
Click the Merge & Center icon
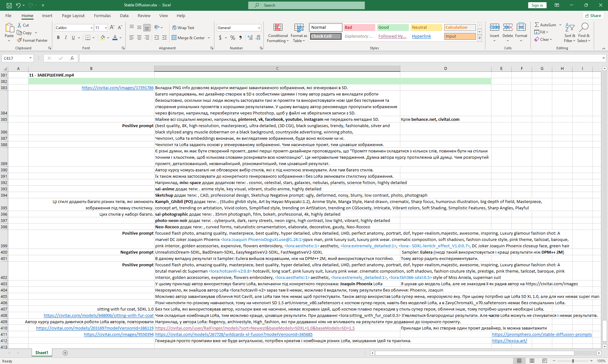click(x=174, y=38)
